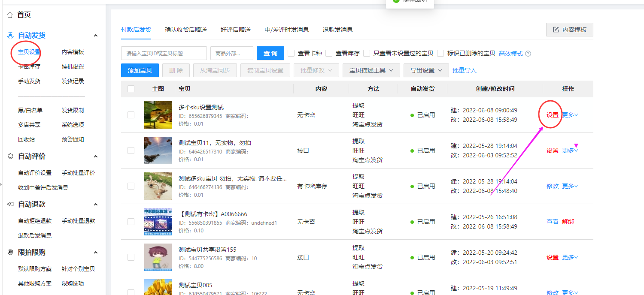Open thumbnail image of 多个sku设置测试
The image size is (644, 295).
coord(158,115)
